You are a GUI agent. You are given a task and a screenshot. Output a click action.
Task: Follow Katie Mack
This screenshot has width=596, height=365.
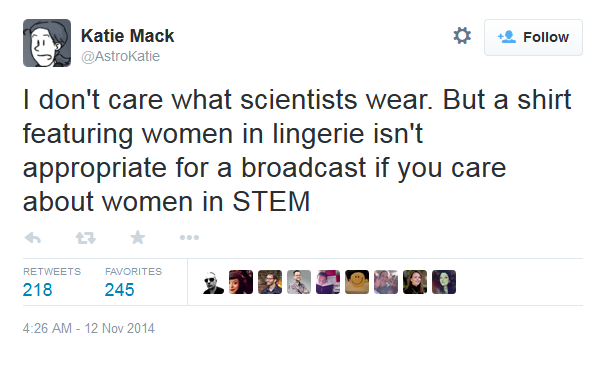coord(533,37)
